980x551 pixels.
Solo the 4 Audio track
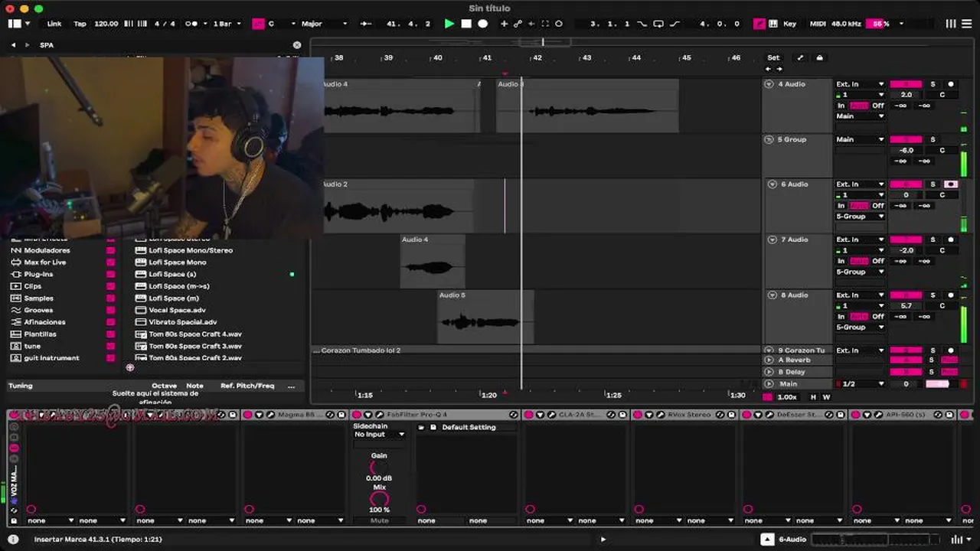tap(933, 84)
